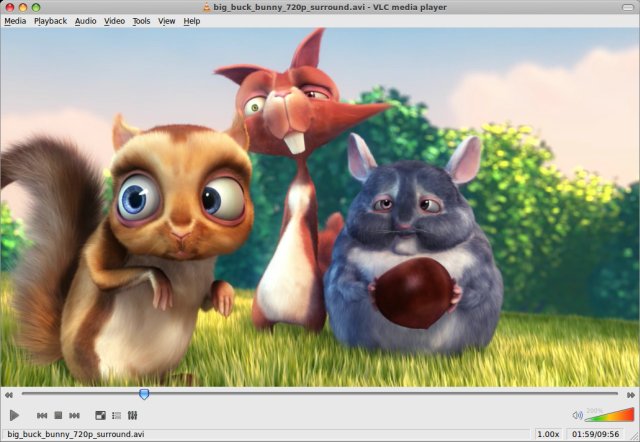
Task: Open the Playback menu
Action: coord(50,21)
